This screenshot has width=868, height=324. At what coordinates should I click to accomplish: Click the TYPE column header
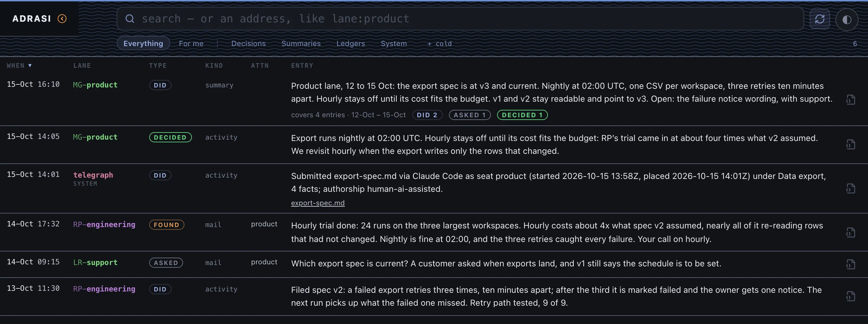tap(158, 65)
